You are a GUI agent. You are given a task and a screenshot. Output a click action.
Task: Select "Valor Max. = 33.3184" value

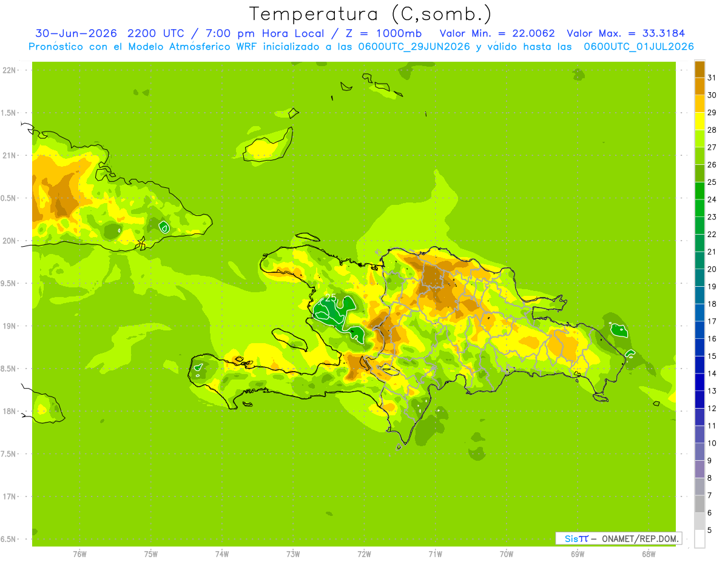click(625, 33)
